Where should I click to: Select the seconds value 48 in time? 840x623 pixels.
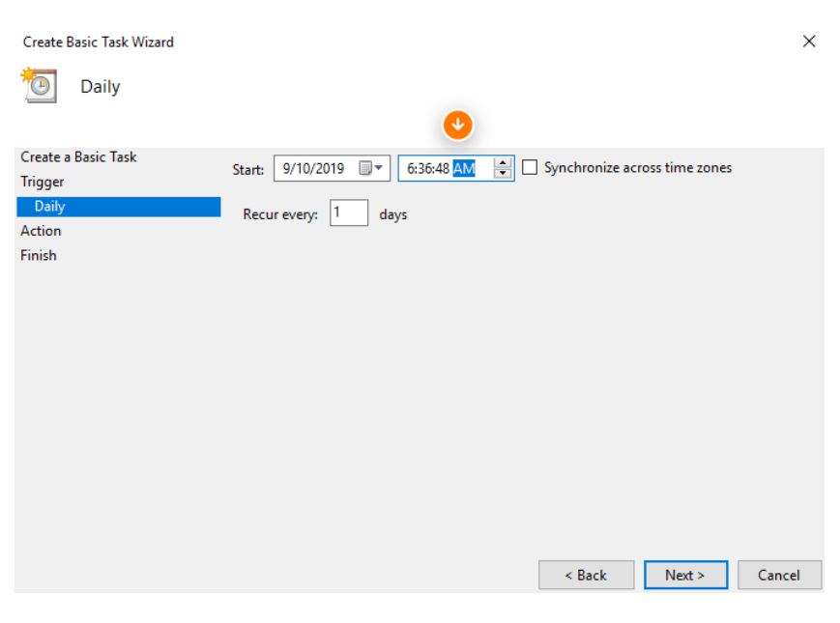tap(442, 168)
